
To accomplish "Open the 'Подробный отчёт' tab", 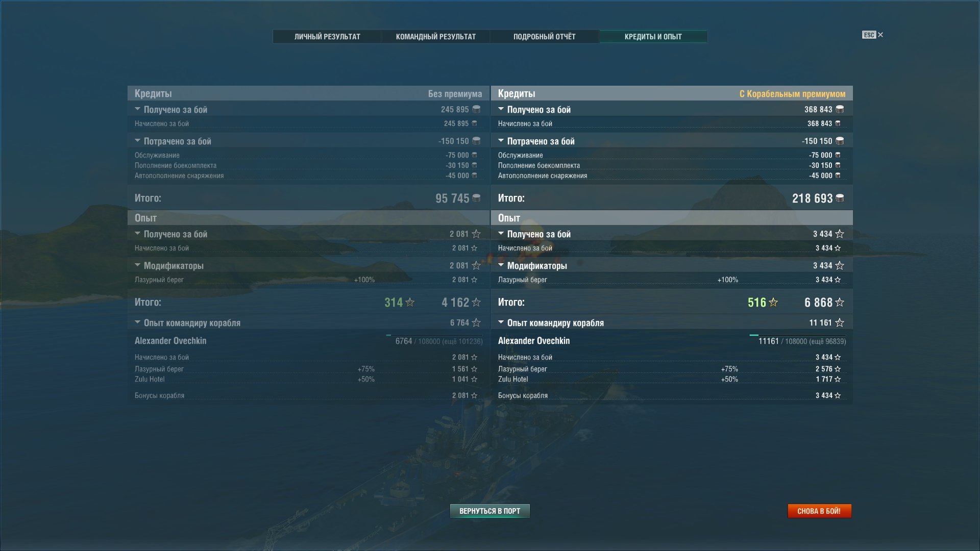I will tap(544, 36).
